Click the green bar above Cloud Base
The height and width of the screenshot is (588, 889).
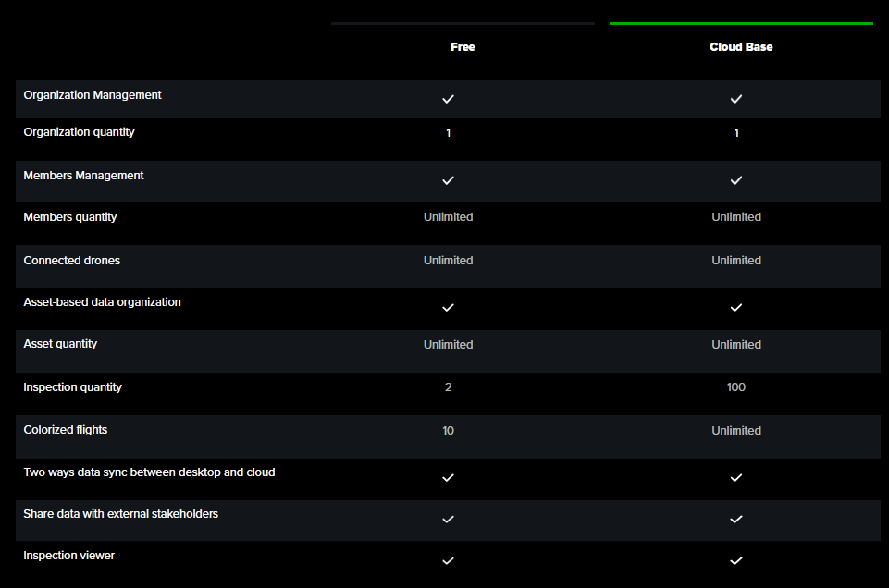(x=741, y=23)
